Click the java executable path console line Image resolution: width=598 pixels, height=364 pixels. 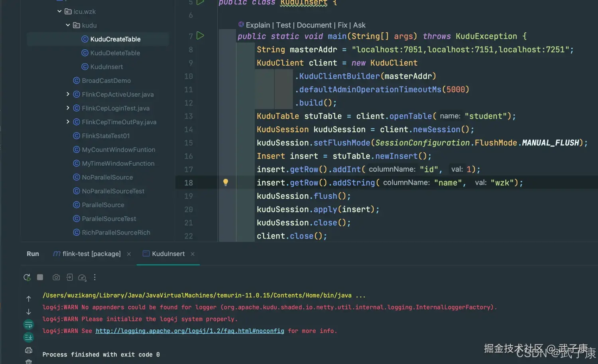click(204, 296)
